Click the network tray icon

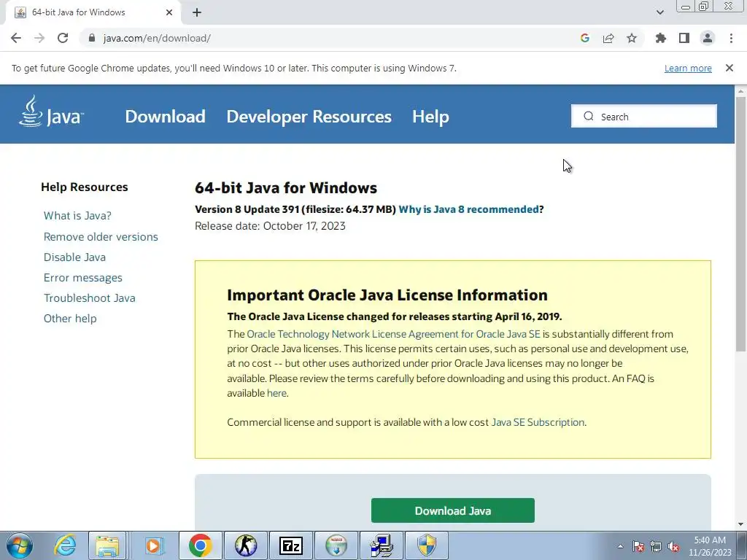pos(656,546)
